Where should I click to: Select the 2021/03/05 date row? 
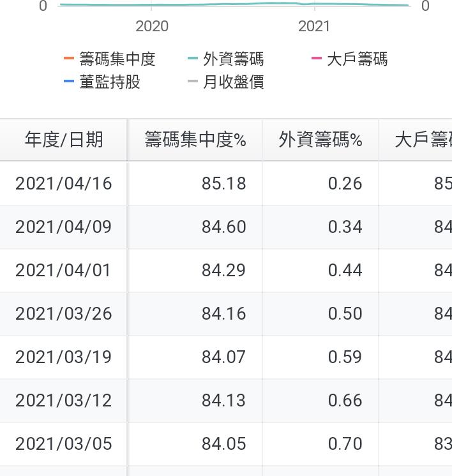pyautogui.click(x=64, y=444)
